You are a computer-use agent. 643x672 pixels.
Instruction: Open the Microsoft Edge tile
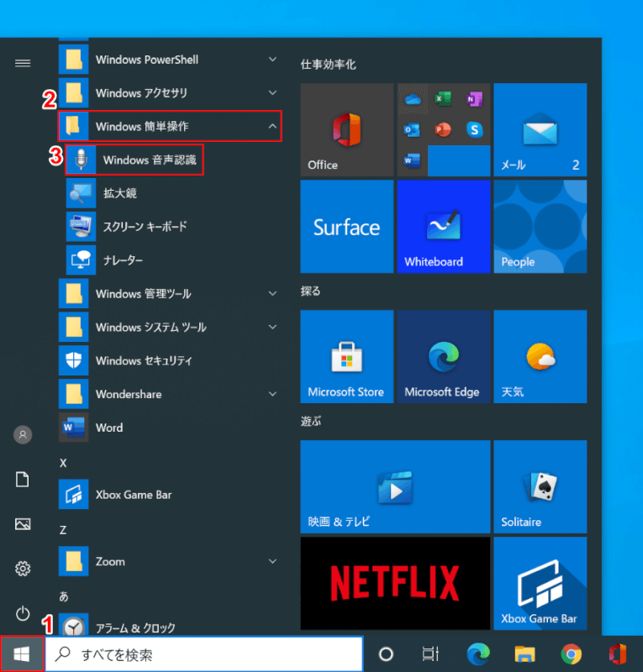(444, 356)
